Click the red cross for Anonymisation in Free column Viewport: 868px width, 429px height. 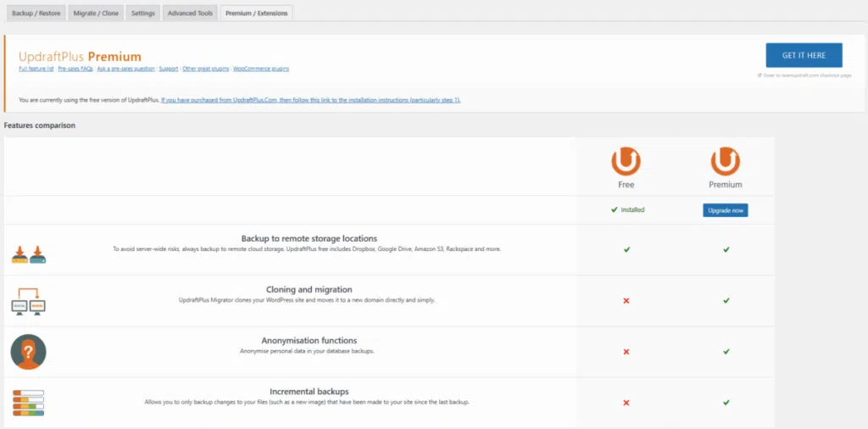click(x=626, y=351)
